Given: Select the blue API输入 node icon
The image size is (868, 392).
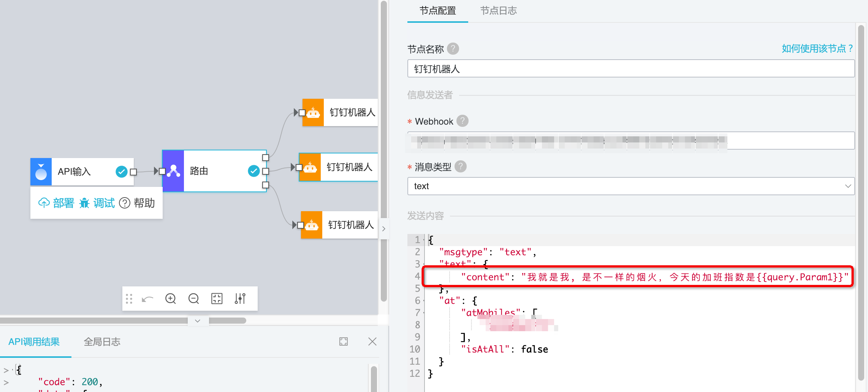Looking at the screenshot, I should 41,172.
